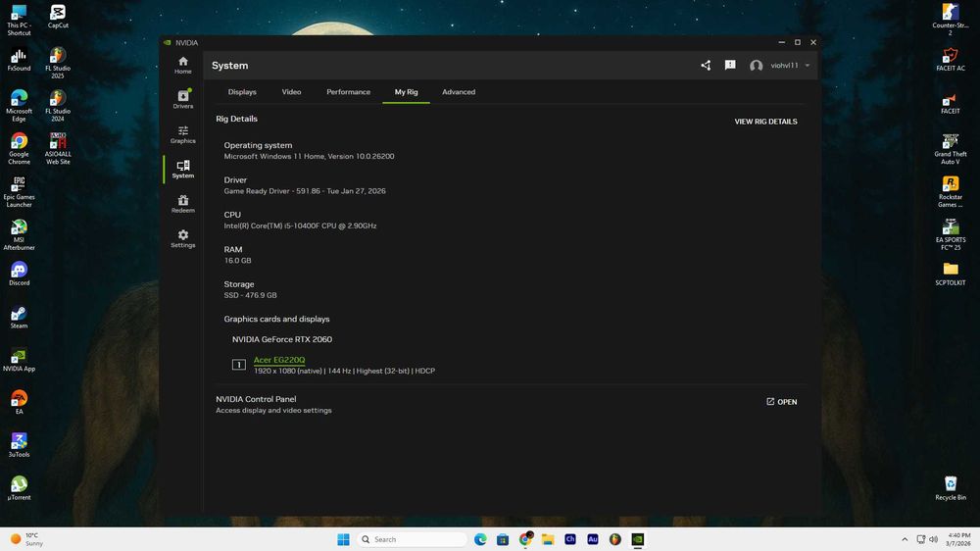
Task: Select the Game Ready Driver version text
Action: (x=305, y=191)
